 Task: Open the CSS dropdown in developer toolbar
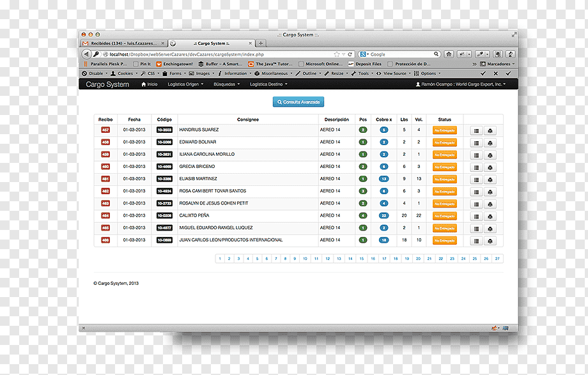(x=150, y=73)
